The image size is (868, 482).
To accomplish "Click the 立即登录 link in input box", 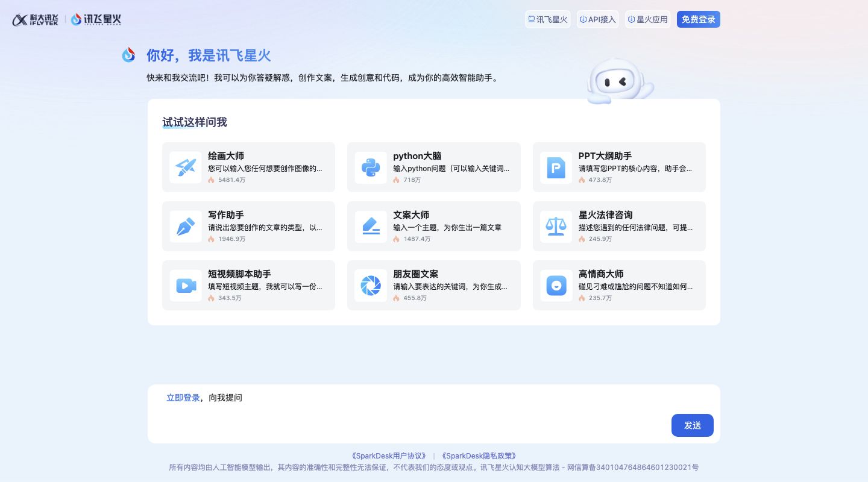I will [183, 398].
